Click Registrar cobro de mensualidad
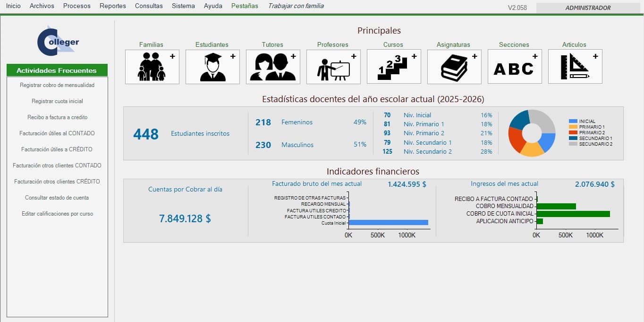644x322 pixels. [57, 85]
